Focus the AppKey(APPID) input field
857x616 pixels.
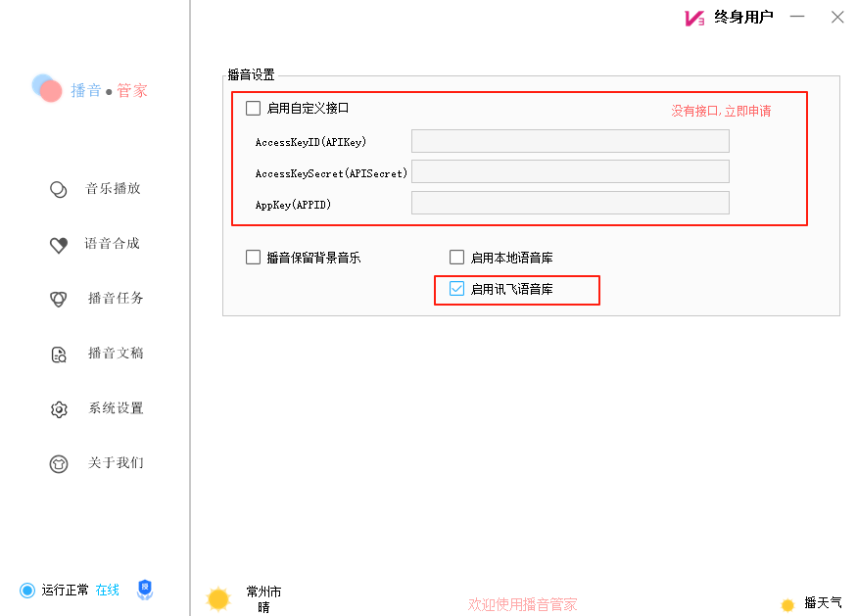tap(570, 203)
